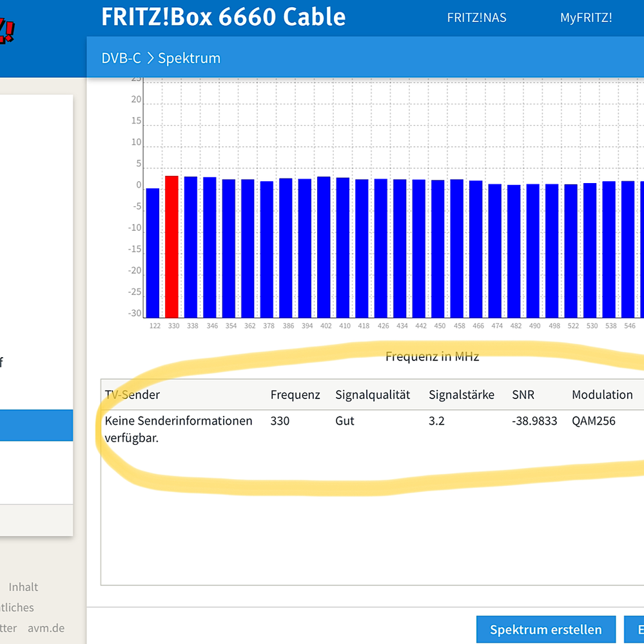Viewport: 644px width, 644px height.
Task: Select the 378 MHz spectrum bar
Action: point(266,249)
